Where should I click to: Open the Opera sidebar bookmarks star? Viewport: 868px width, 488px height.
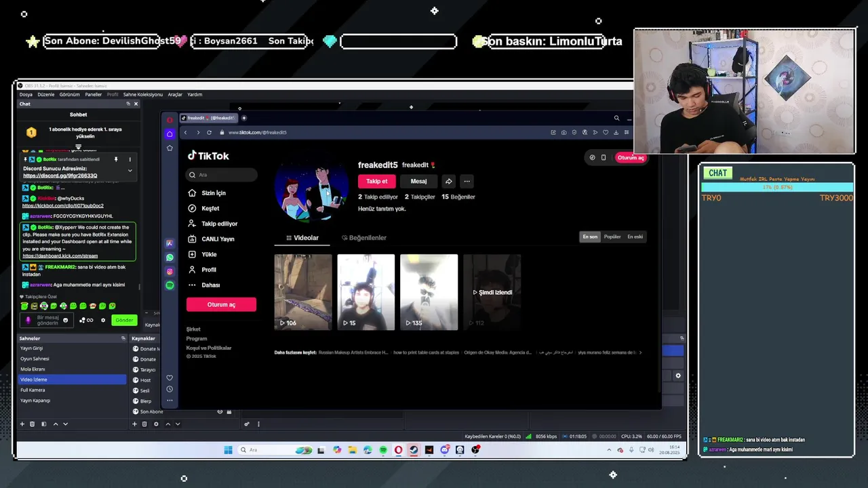click(x=170, y=148)
